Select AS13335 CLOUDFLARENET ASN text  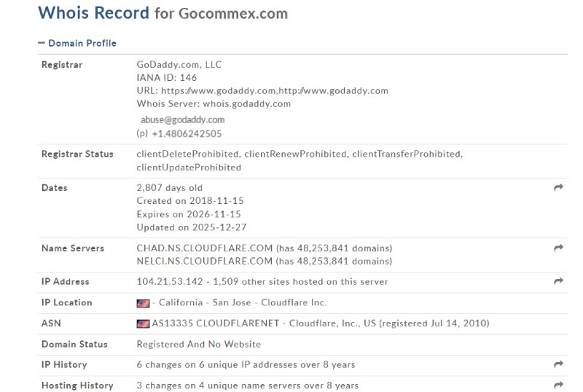(216, 324)
